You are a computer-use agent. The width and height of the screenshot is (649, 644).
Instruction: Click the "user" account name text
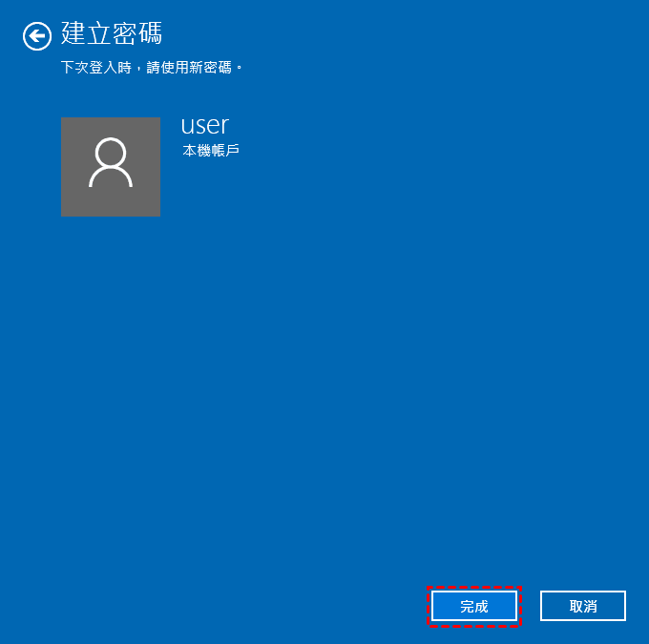[205, 125]
